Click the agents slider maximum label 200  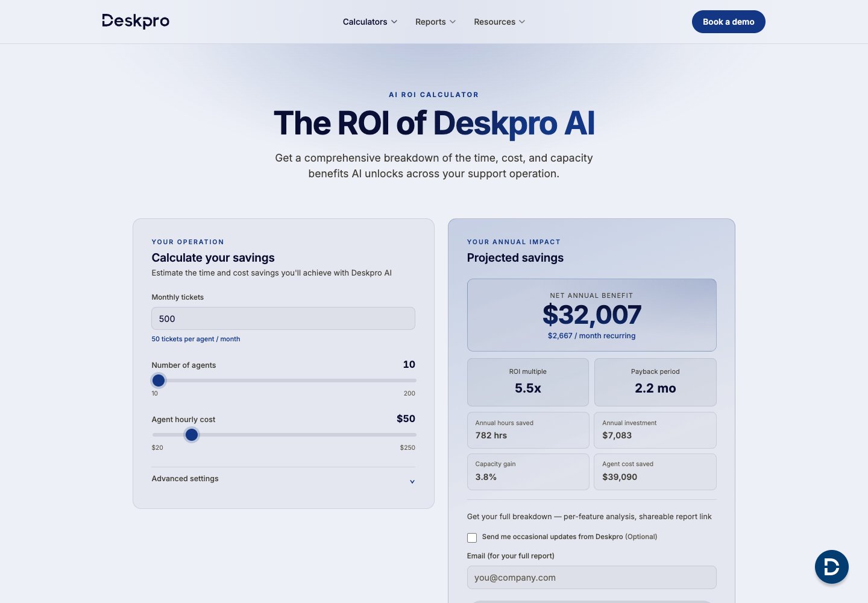point(409,393)
